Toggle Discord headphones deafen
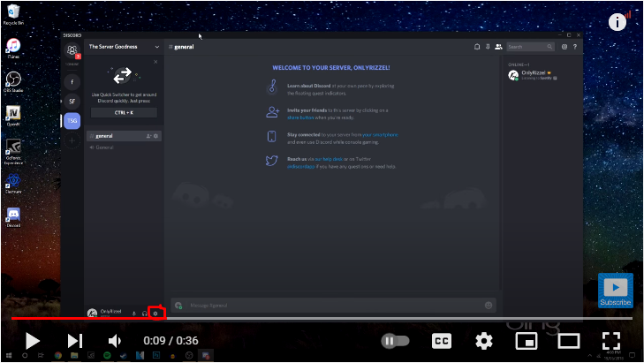 point(144,314)
